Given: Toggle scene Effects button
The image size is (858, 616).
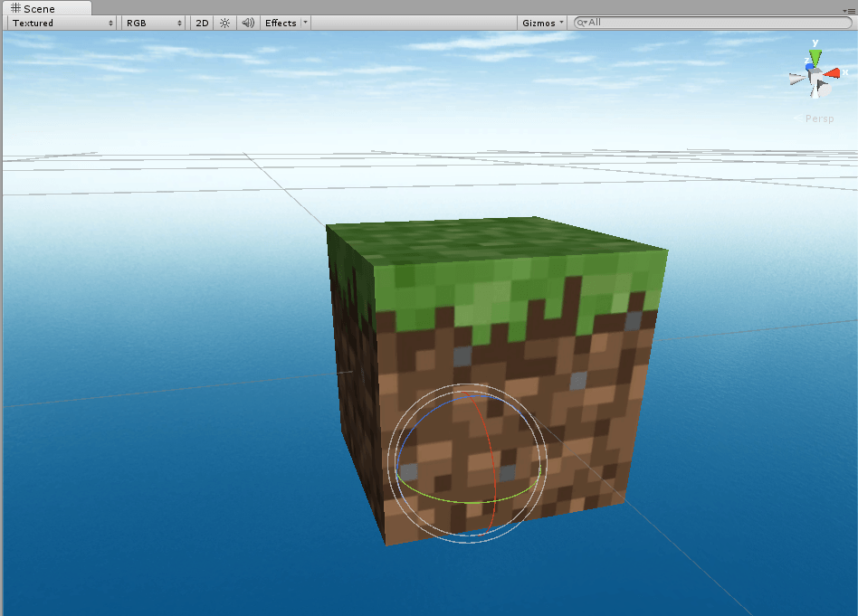Looking at the screenshot, I should click(281, 23).
